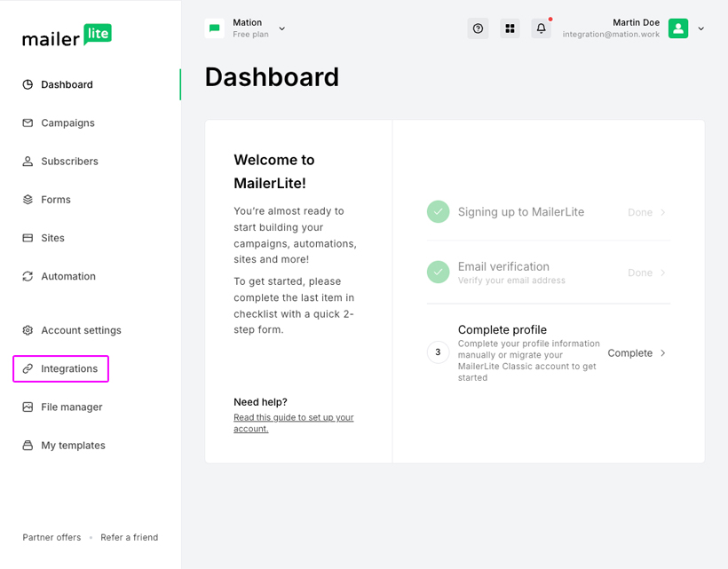The width and height of the screenshot is (728, 569).
Task: Click the Complete button for profile
Action: (630, 352)
